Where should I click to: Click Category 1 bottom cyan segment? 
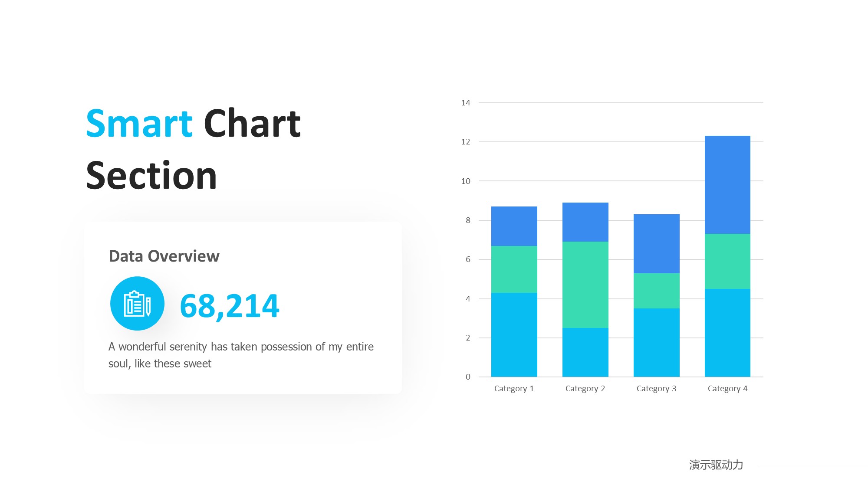[x=514, y=334]
